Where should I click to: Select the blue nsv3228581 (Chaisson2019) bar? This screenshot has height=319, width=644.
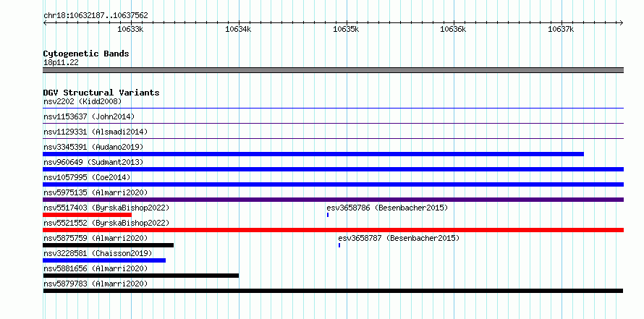pos(104,260)
